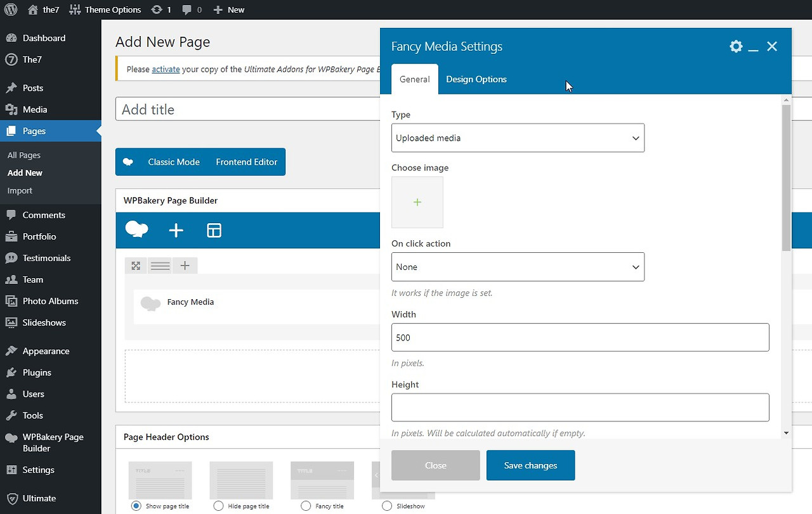Switch to the General tab
The image size is (812, 514).
(x=415, y=79)
